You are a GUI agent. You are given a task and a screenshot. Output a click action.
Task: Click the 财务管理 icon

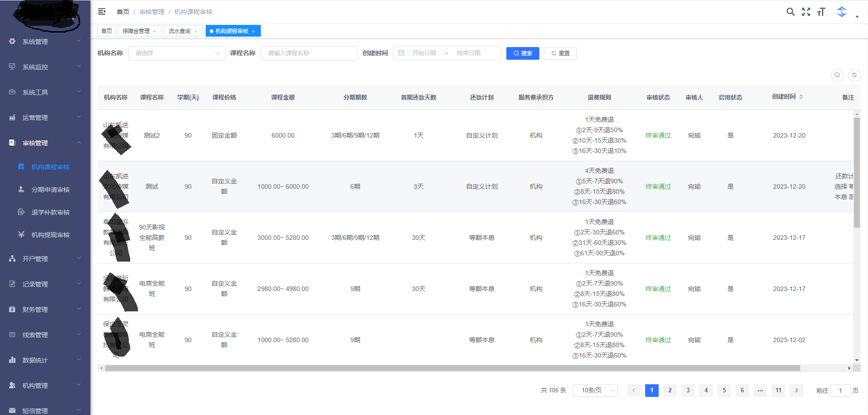tap(12, 309)
